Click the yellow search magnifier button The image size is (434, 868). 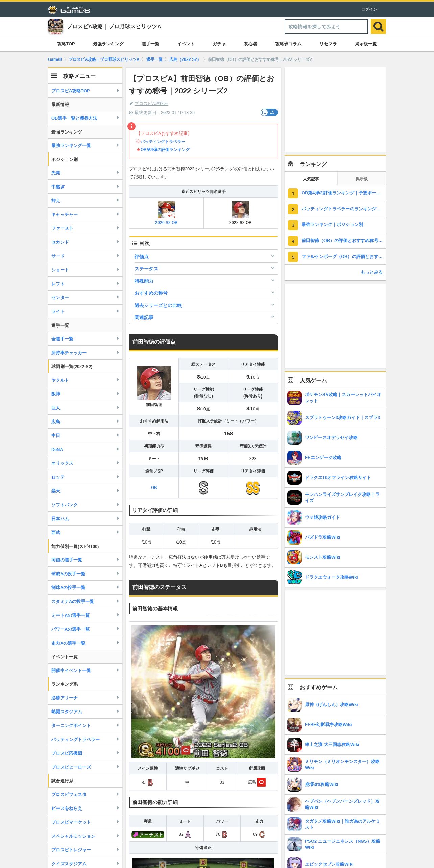(x=378, y=26)
